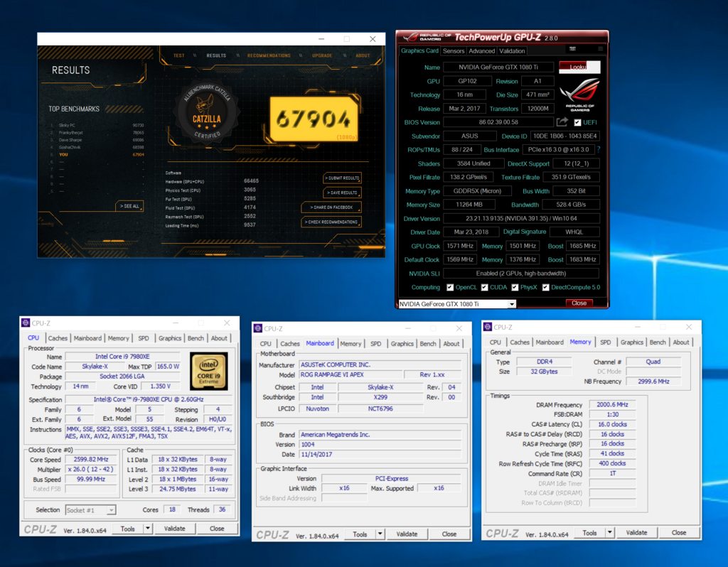Image resolution: width=728 pixels, height=567 pixels.
Task: Click the BIOS export share icon
Action: [562, 122]
